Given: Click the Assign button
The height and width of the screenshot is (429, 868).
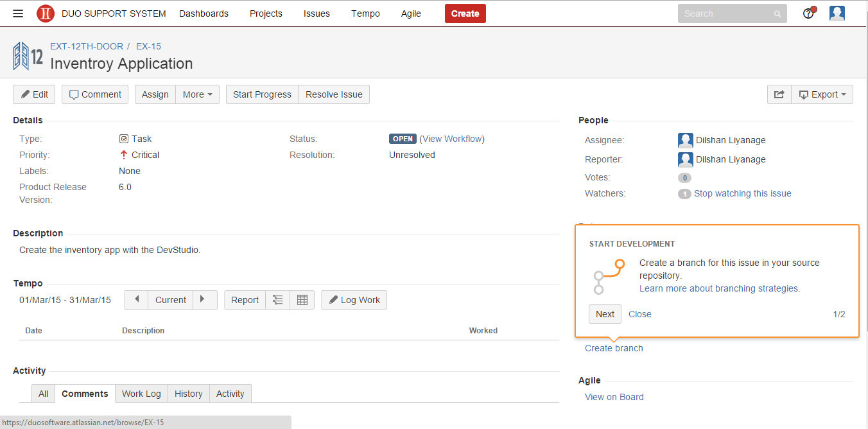Looking at the screenshot, I should coord(155,94).
